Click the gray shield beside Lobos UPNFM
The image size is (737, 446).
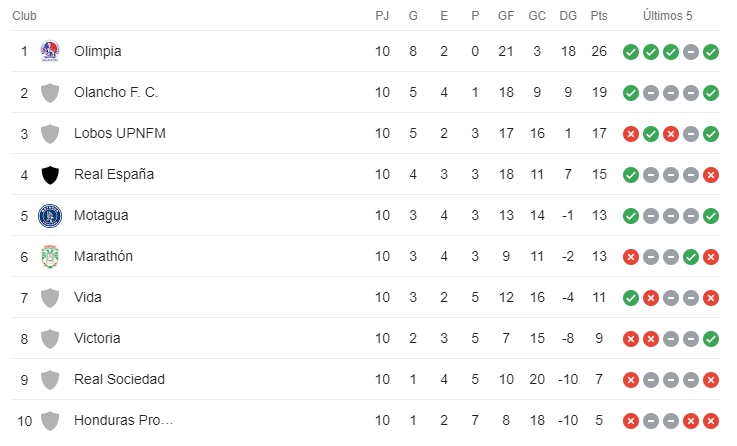pos(50,134)
